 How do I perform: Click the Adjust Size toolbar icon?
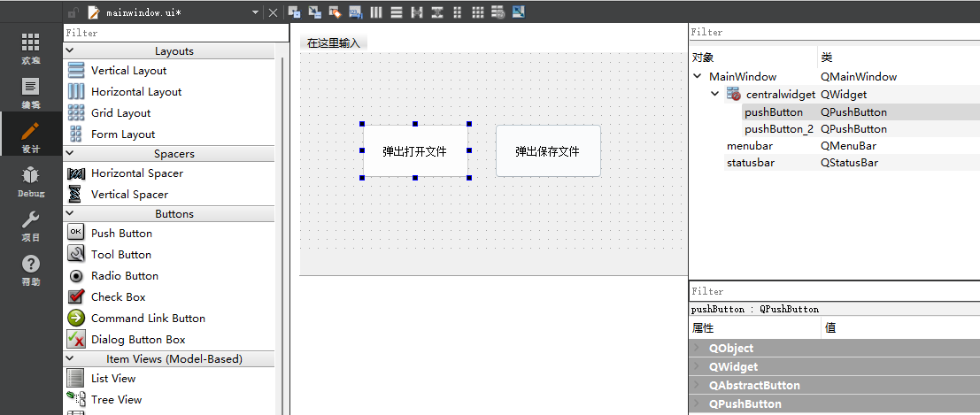tap(518, 12)
